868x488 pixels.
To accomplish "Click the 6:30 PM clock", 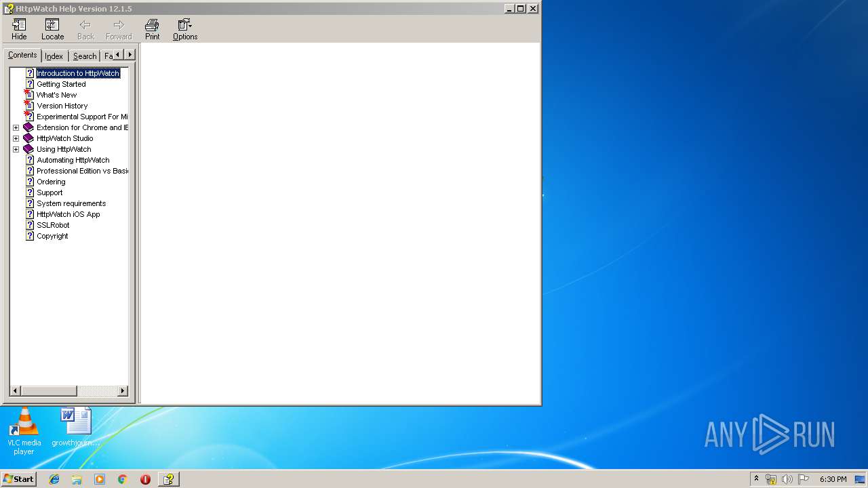I will pos(833,479).
